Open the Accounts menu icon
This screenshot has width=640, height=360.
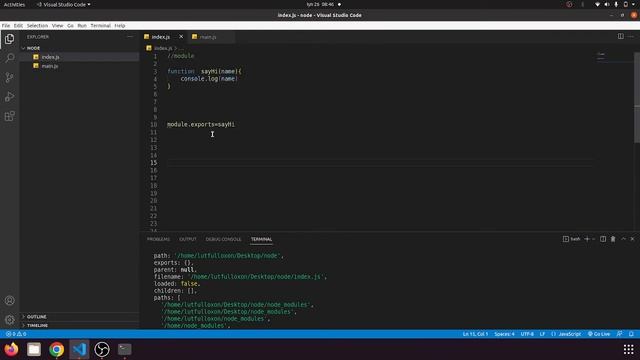coord(9,301)
